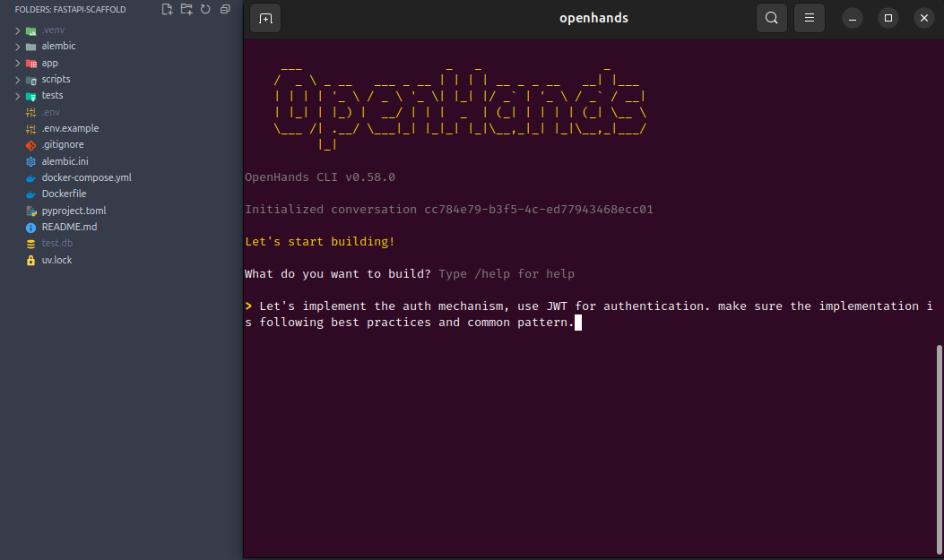Open a new terminal tab
The image size is (944, 560).
264,18
